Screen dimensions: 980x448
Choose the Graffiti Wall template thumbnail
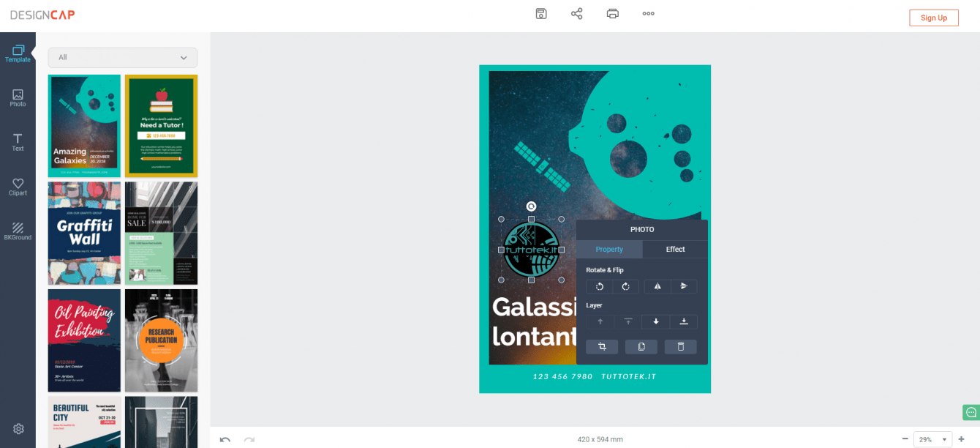(x=84, y=233)
